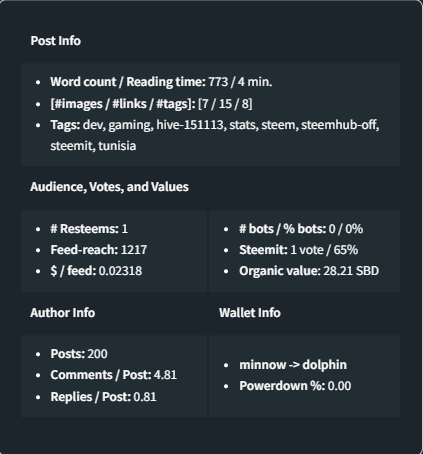Click the Organic value 28.21 SBD entry
Viewport: 423px width, 454px height.
pyautogui.click(x=309, y=271)
